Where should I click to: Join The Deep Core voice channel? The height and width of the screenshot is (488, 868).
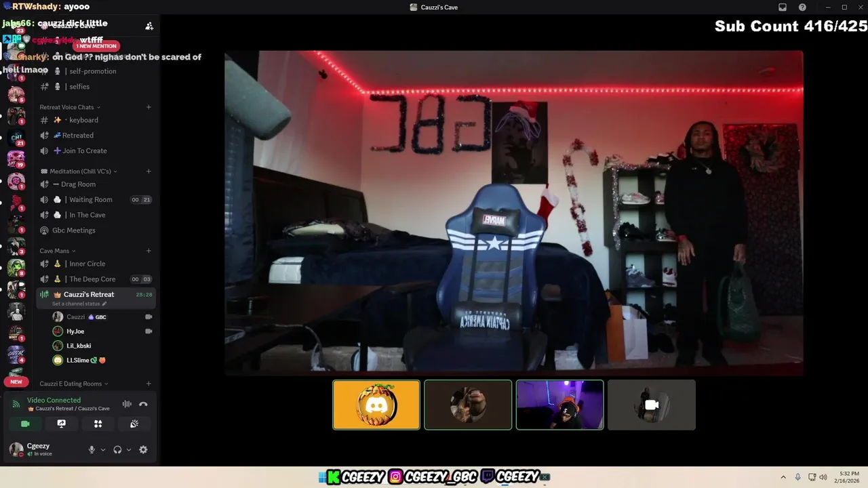coord(96,279)
